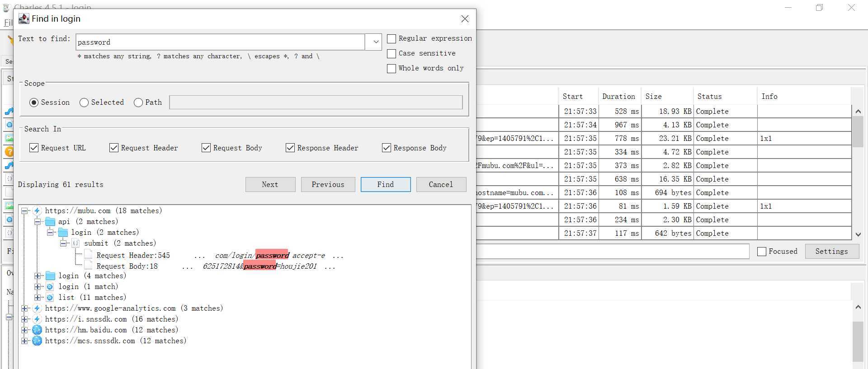Viewport: 868px width, 369px height.
Task: Click lightning icon of www.google-analytics.com
Action: [x=37, y=308]
